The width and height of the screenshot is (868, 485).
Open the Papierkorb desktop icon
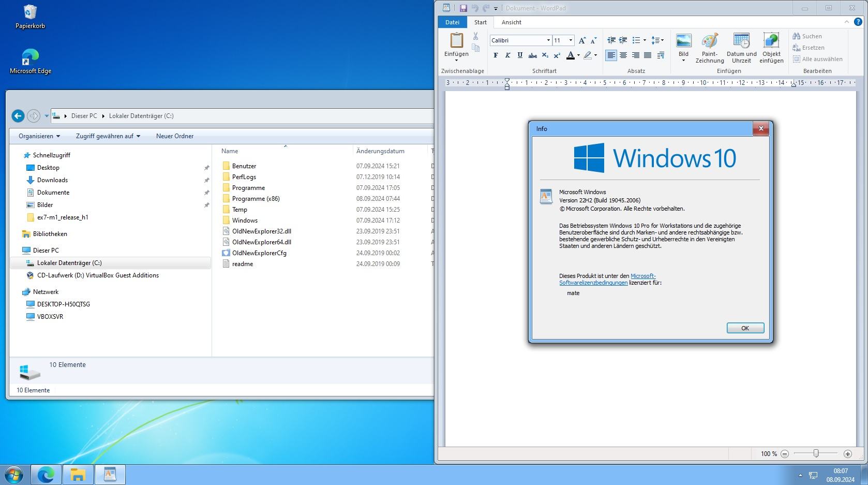pos(30,17)
